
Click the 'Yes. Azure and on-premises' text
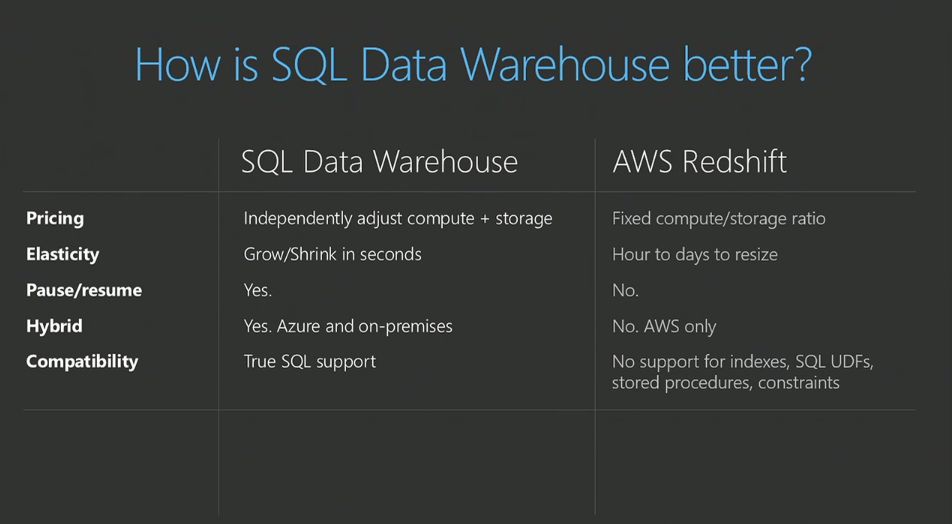pyautogui.click(x=348, y=326)
